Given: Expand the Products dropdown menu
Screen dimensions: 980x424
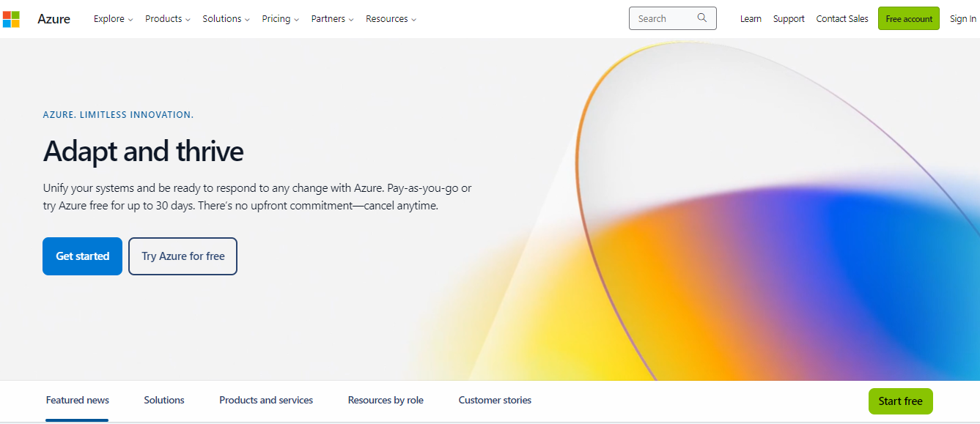Looking at the screenshot, I should (x=168, y=19).
